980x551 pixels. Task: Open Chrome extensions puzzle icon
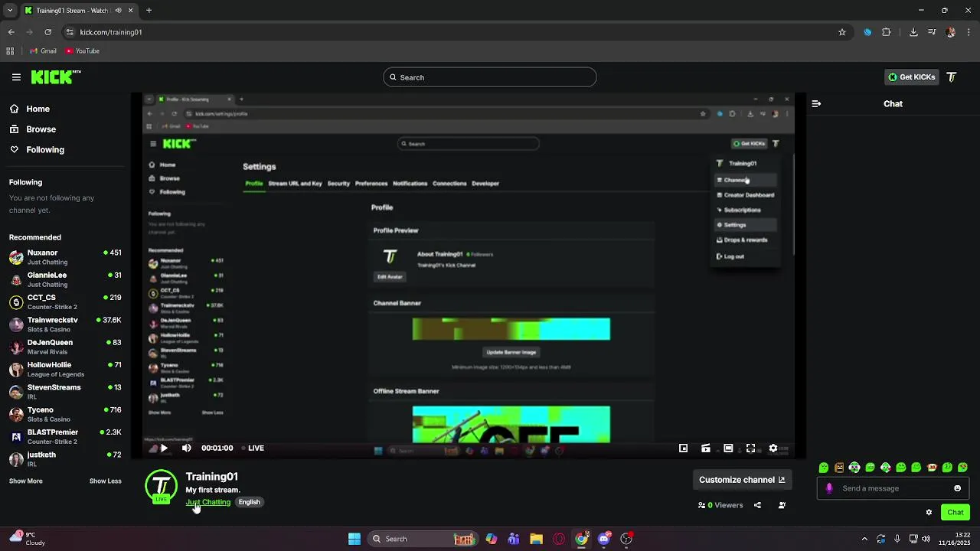887,32
